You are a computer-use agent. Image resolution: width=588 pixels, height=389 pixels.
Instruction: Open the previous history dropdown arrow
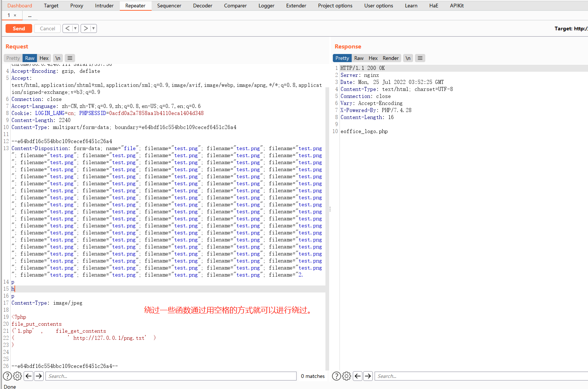tap(75, 28)
